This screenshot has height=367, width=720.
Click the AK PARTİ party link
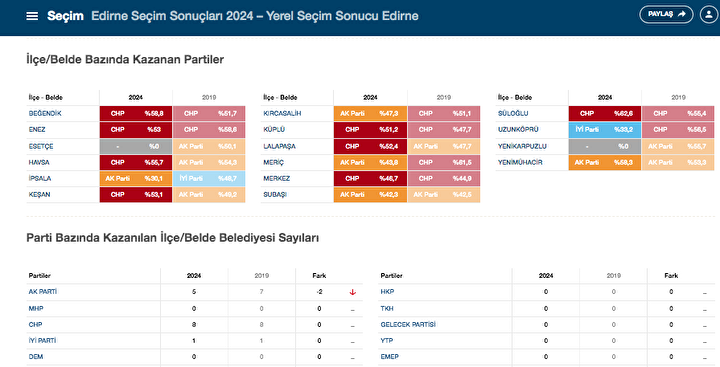[x=43, y=292]
